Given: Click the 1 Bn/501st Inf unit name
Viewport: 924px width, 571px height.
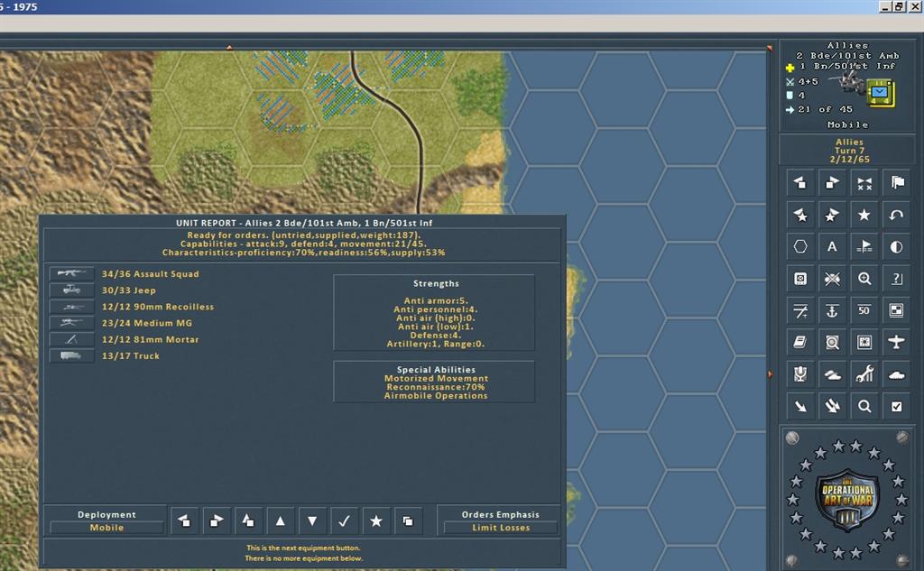Looking at the screenshot, I should [x=847, y=66].
